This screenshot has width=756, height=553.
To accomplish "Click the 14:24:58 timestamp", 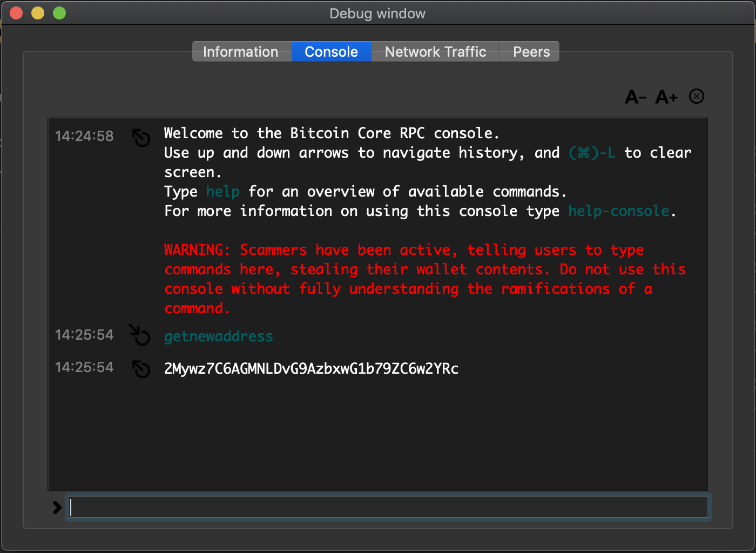I will (x=84, y=136).
